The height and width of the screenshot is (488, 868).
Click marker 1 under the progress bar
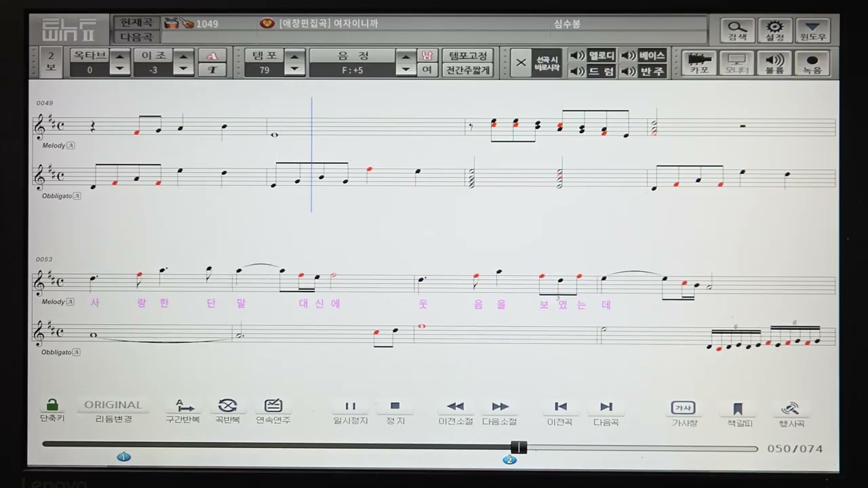point(123,457)
